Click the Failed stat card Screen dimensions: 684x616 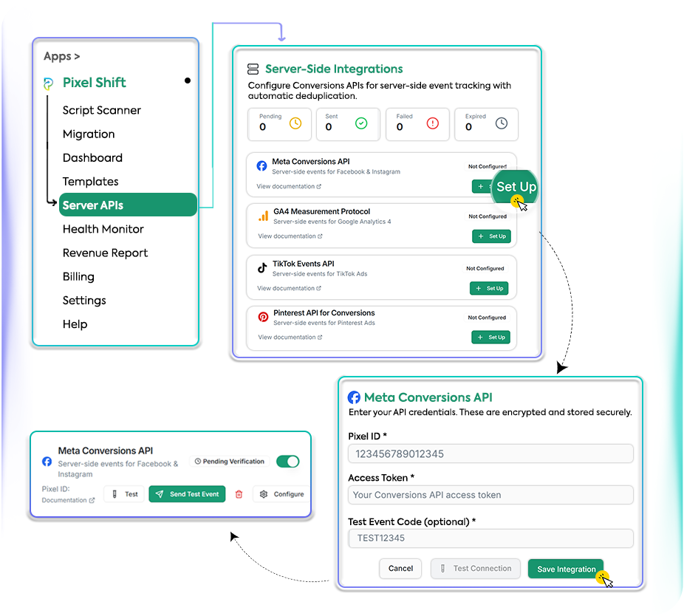(x=417, y=124)
